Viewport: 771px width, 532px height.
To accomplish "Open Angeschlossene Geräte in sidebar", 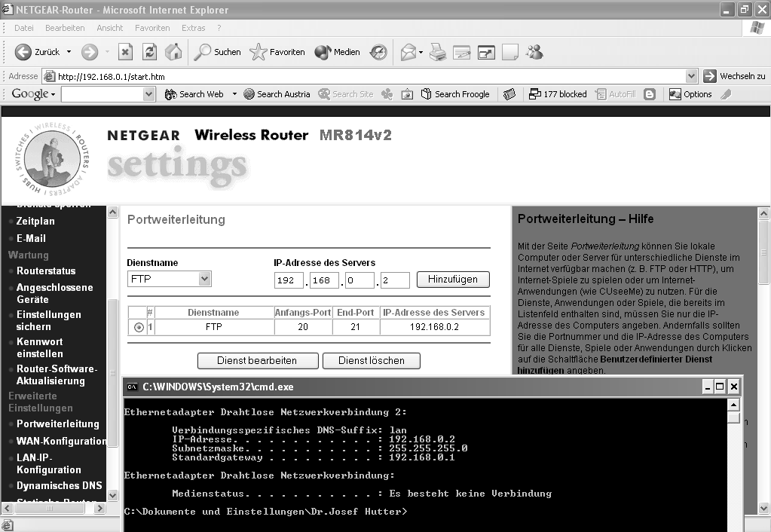I will tap(54, 294).
